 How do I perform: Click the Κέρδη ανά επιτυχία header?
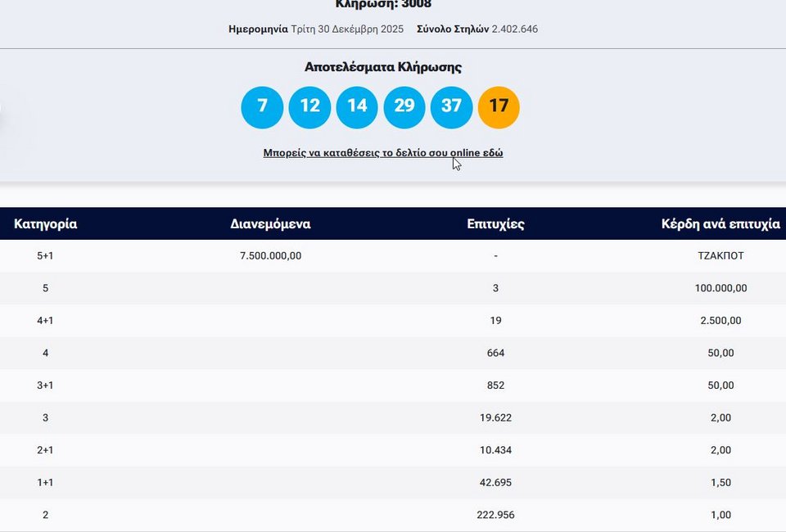pyautogui.click(x=720, y=223)
